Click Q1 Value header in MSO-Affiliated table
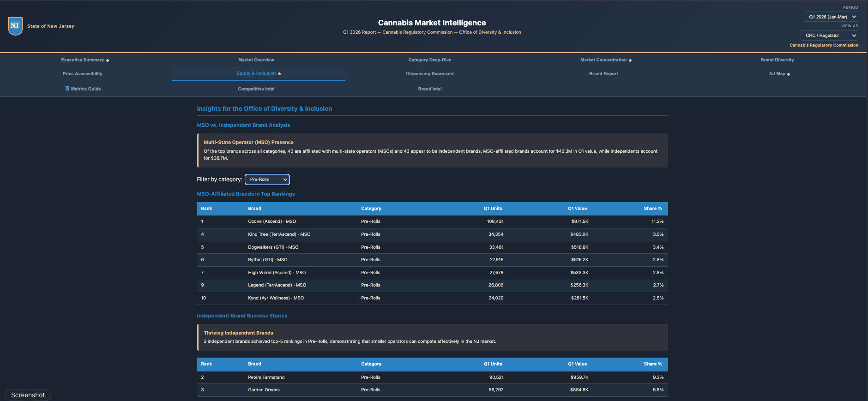Screen dimensions: 868x401 pos(578,209)
